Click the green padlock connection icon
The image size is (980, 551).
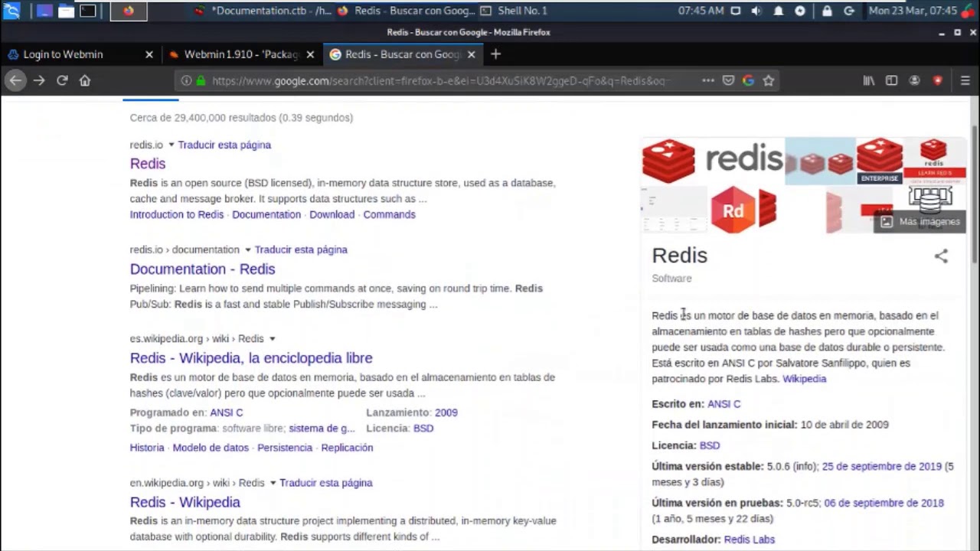tap(201, 80)
